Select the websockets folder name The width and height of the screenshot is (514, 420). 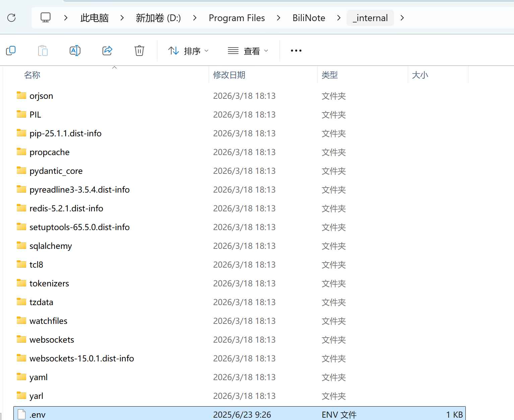(52, 340)
